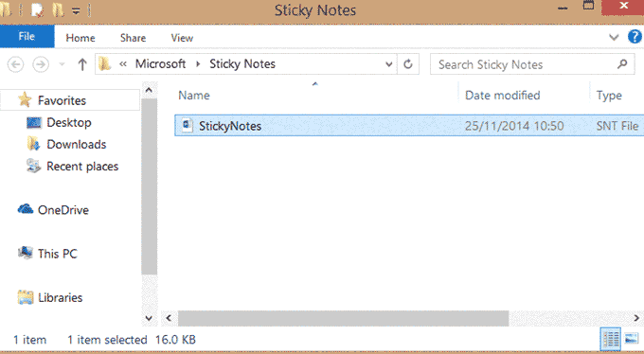Open the recent locations dropdown arrow
The image size is (644, 354).
[x=62, y=64]
